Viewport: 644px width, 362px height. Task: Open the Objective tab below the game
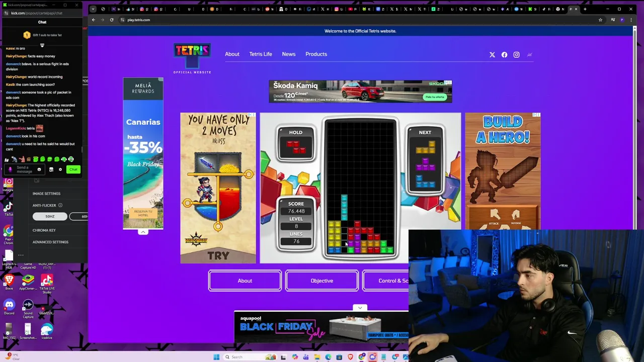click(322, 281)
